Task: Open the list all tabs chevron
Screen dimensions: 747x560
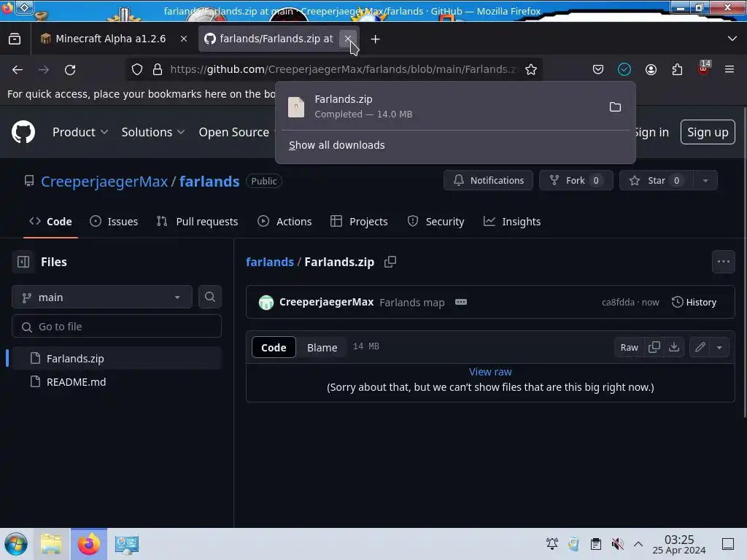Action: point(732,39)
